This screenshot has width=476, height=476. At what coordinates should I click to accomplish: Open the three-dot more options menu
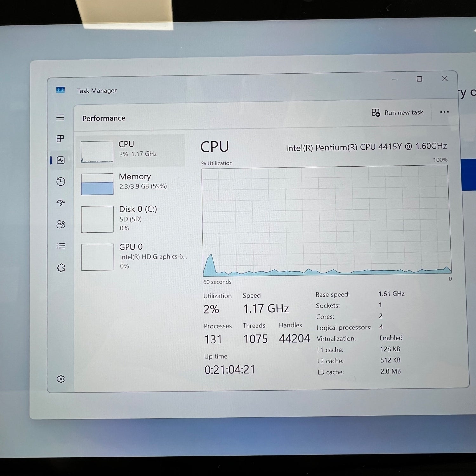click(444, 112)
